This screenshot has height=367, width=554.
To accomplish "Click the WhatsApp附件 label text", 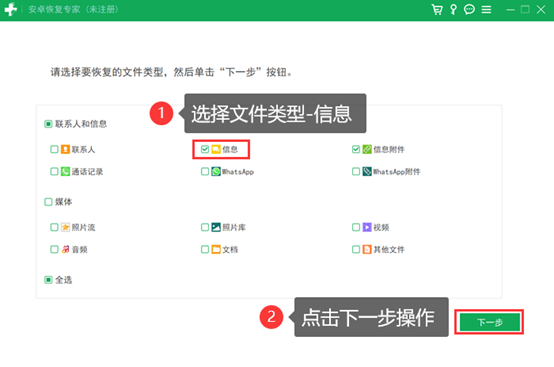I will (x=397, y=172).
